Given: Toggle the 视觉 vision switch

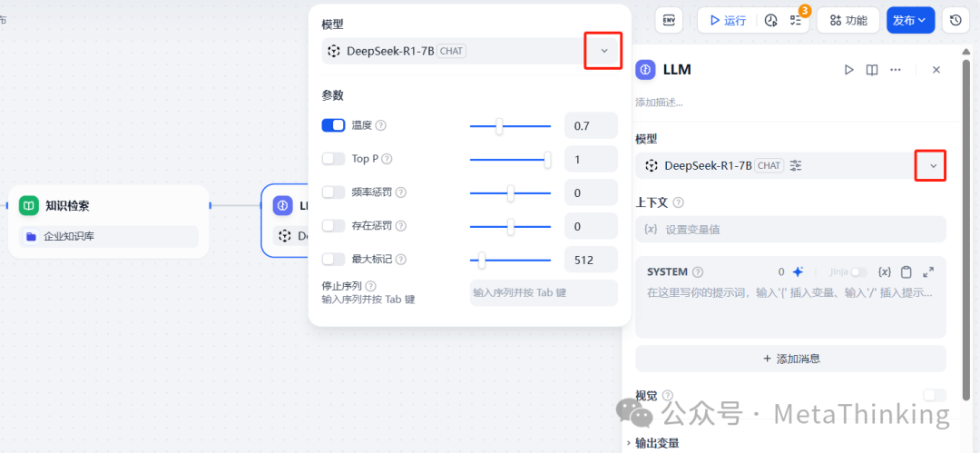Looking at the screenshot, I should 935,395.
